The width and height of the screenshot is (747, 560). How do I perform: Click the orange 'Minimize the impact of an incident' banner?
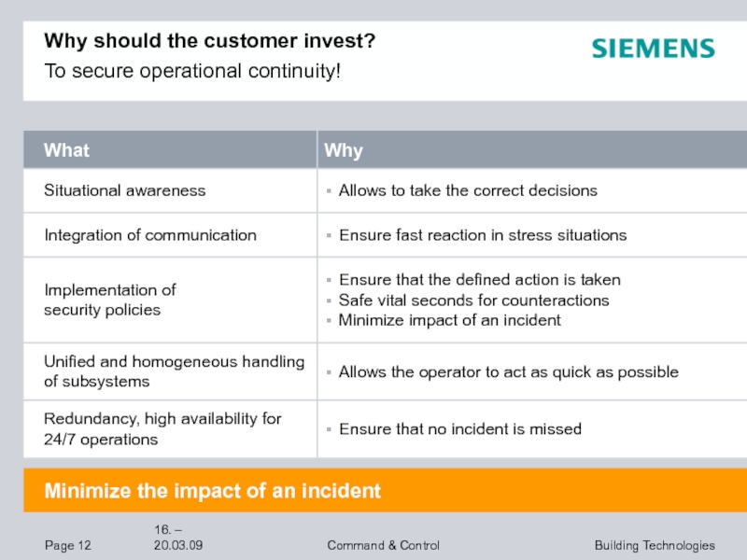[386, 491]
